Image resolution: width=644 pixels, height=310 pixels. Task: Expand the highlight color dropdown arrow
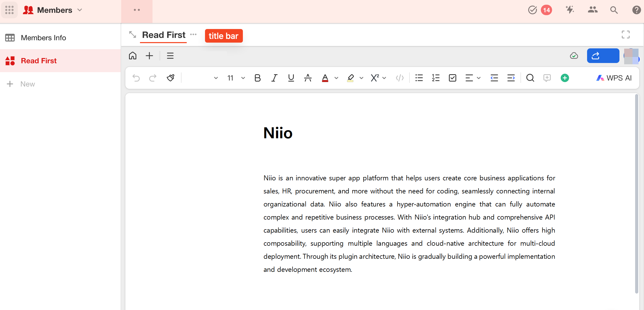click(x=361, y=78)
